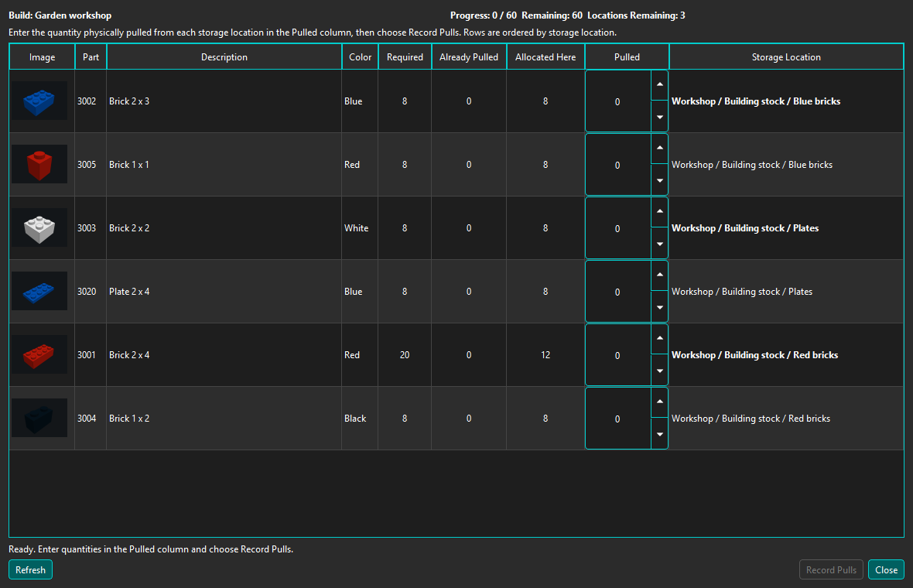Click the Close button

click(x=886, y=570)
